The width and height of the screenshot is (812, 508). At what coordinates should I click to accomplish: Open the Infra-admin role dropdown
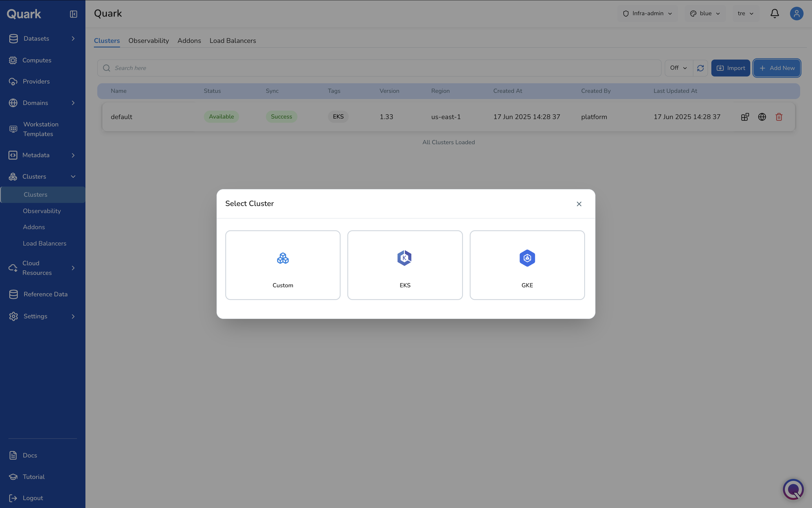click(x=648, y=14)
